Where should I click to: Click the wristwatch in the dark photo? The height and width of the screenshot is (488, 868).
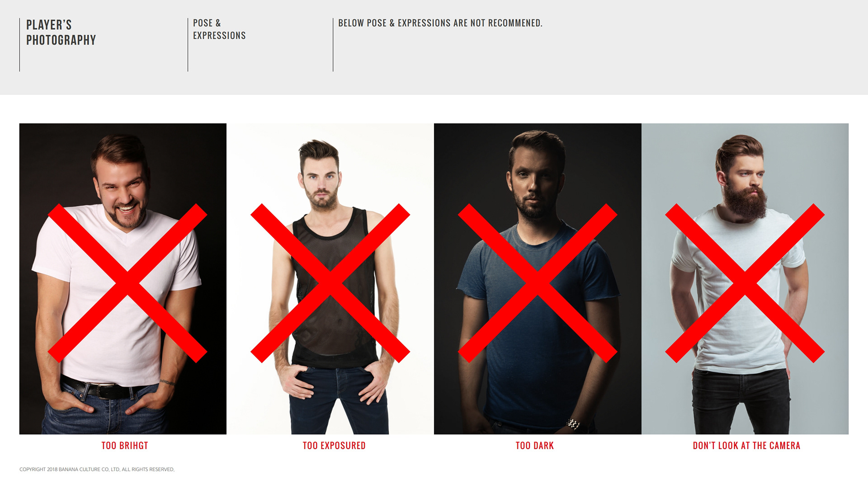[x=573, y=424]
